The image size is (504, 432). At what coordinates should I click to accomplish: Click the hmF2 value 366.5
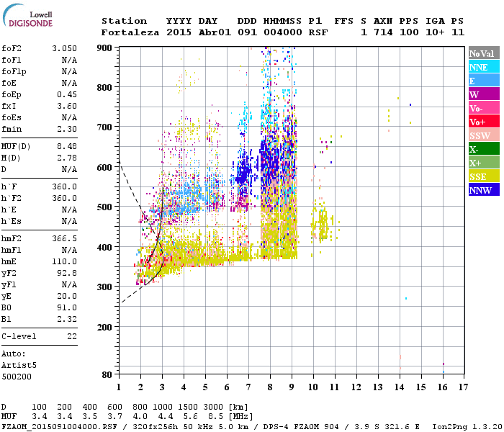(64, 238)
